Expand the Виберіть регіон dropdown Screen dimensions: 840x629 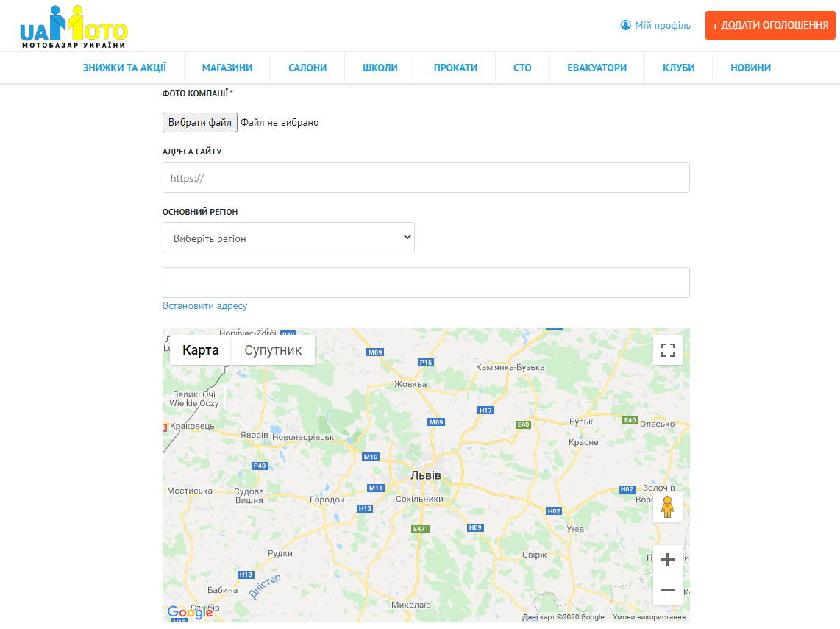tap(289, 238)
